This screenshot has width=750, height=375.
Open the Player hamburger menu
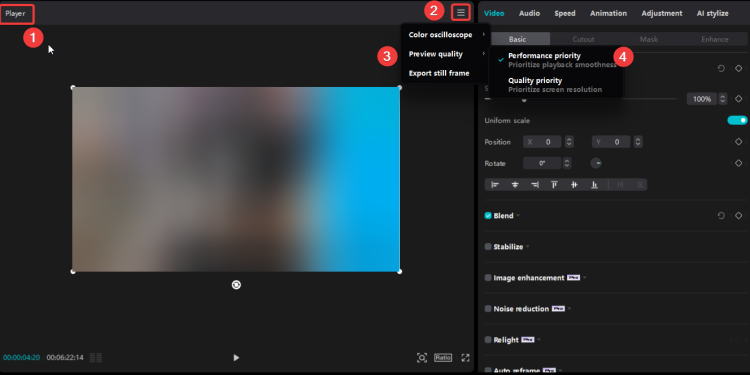point(461,12)
